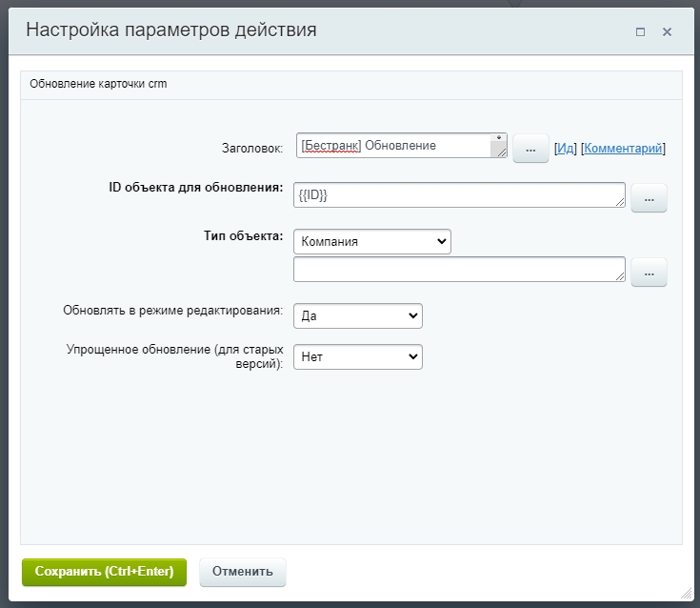Maximize the action settings dialog
The image size is (700, 608).
[x=640, y=31]
